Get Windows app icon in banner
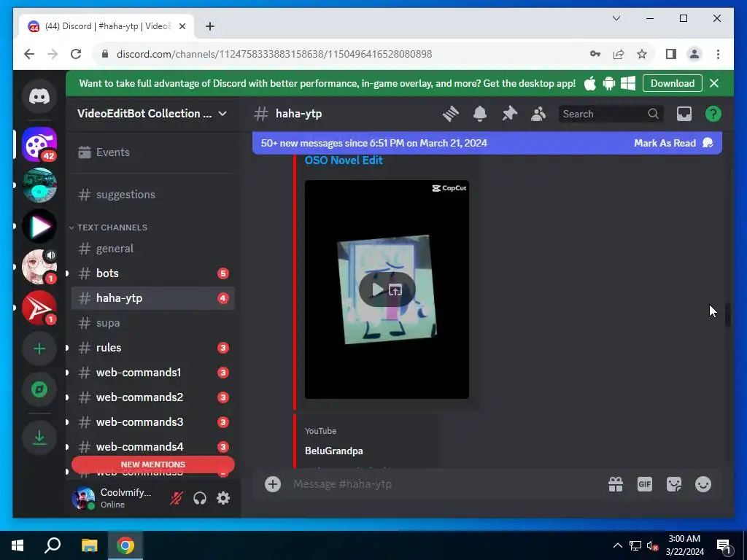 [x=628, y=83]
